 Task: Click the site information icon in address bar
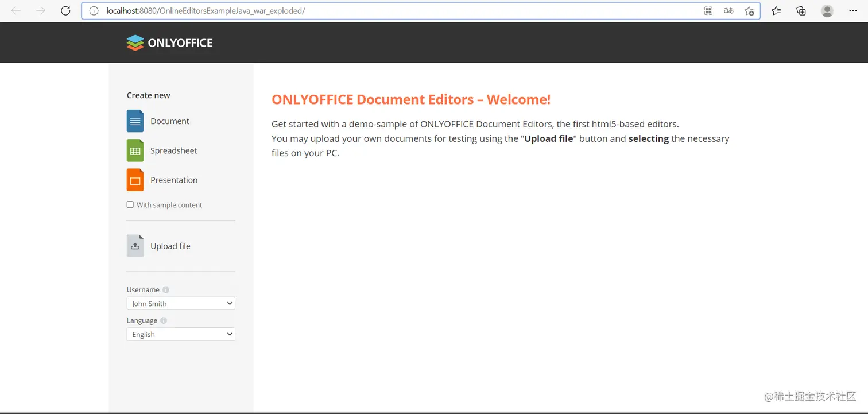coord(94,10)
